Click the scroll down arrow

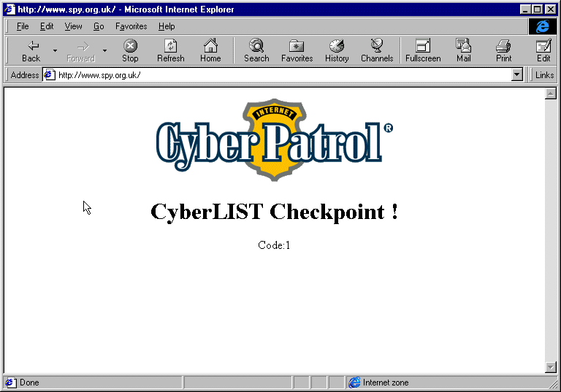(x=550, y=367)
